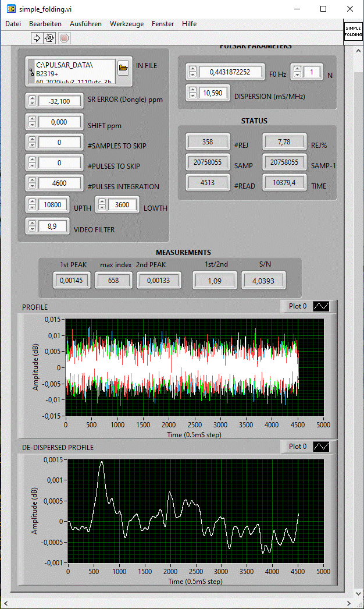Viewport: 364px width, 609px height.
Task: Click UPTH value 10800
Action: [52, 204]
